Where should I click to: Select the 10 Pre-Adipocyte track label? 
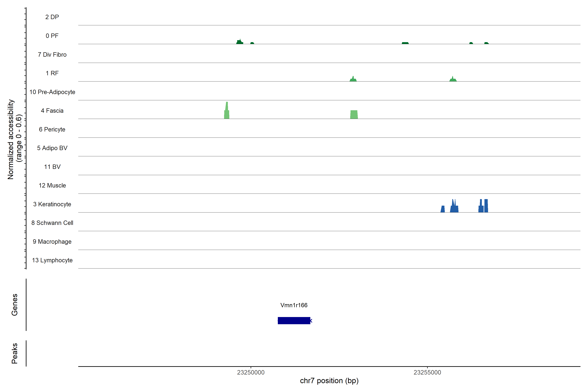click(x=52, y=92)
